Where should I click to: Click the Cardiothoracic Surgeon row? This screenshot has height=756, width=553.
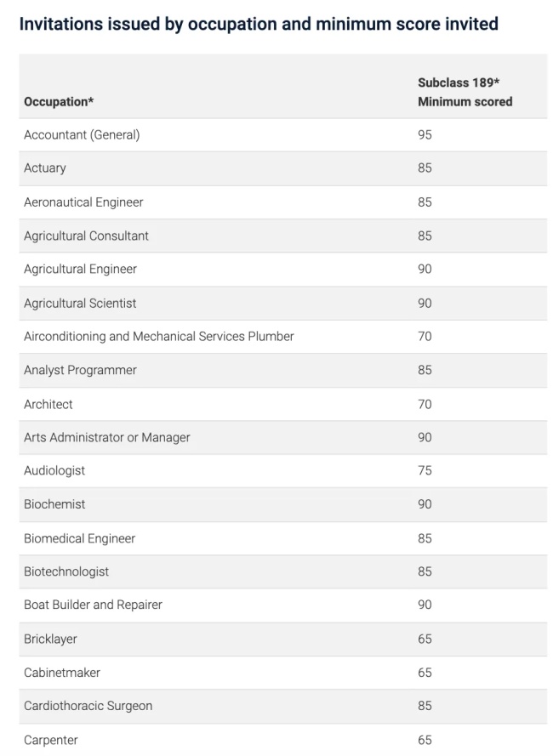[x=282, y=707]
